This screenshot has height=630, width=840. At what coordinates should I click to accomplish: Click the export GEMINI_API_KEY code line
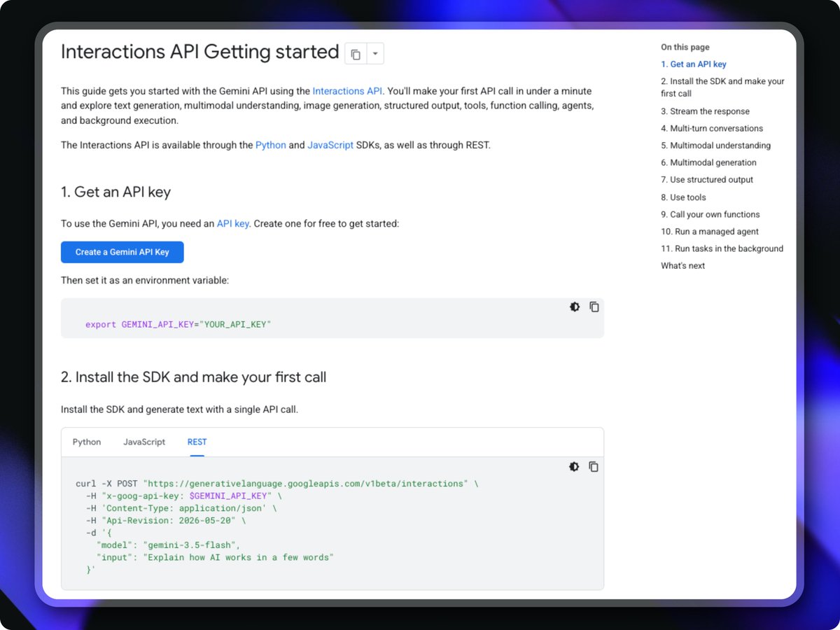tap(178, 325)
